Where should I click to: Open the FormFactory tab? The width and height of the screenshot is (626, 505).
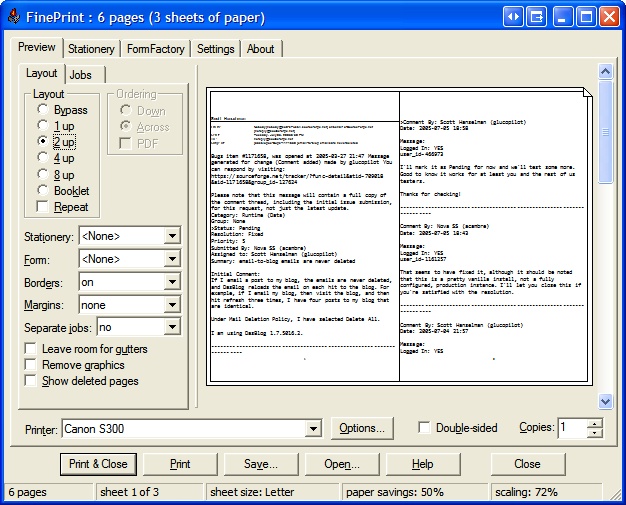[x=156, y=49]
